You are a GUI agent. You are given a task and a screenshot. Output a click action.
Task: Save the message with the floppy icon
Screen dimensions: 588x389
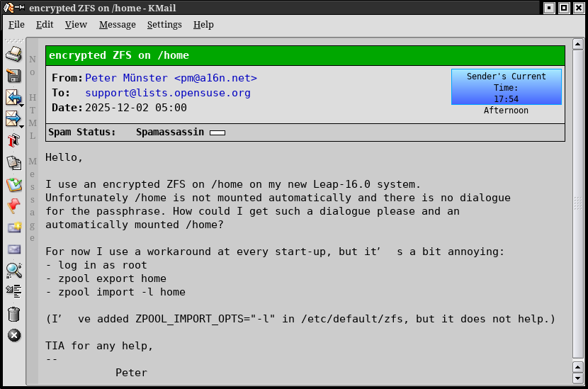[x=14, y=76]
